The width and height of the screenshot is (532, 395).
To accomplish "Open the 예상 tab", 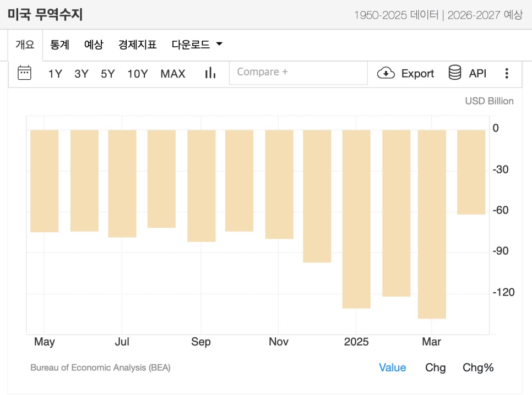I will pyautogui.click(x=94, y=45).
